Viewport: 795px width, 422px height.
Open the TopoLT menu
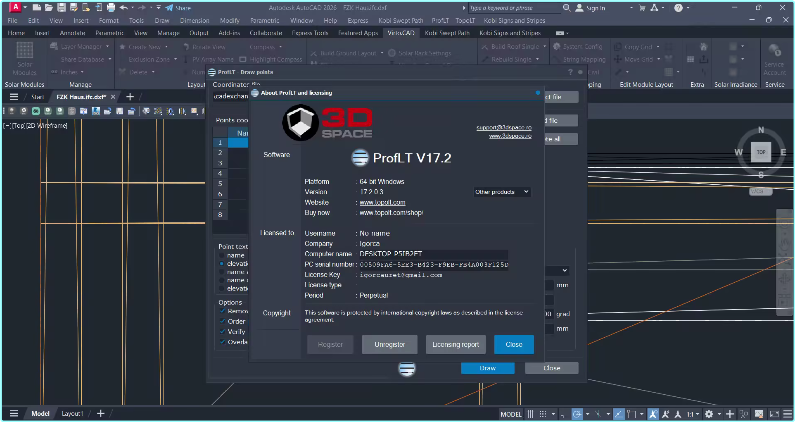coord(465,21)
